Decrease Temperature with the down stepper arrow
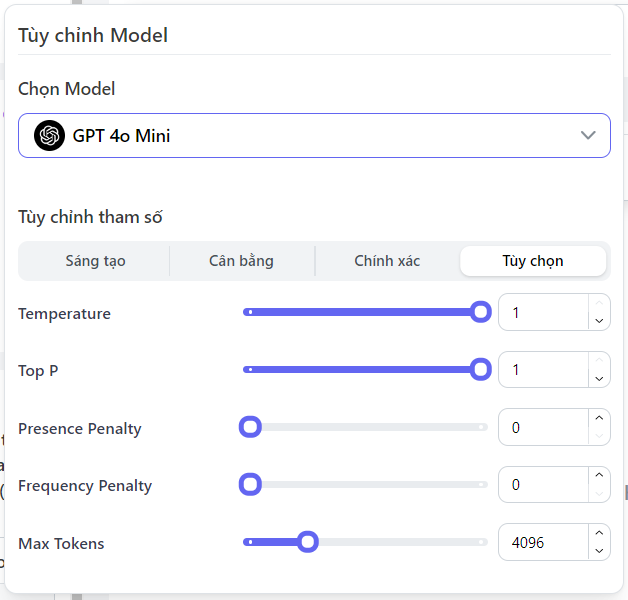The height and width of the screenshot is (600, 628). pos(598,321)
